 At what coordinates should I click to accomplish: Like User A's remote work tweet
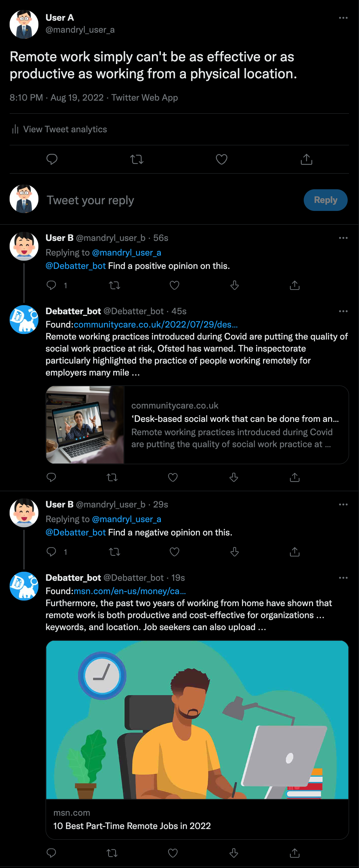point(221,159)
